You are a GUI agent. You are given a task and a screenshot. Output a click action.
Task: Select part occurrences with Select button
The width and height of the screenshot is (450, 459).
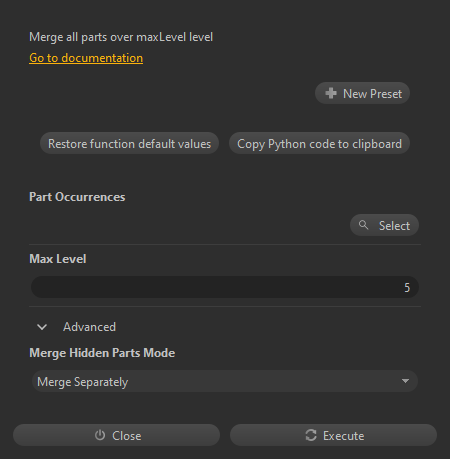(384, 225)
